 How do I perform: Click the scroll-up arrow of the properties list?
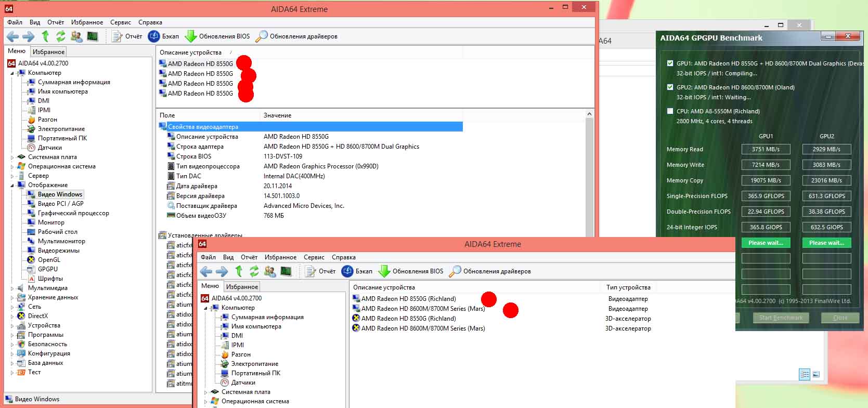(x=589, y=114)
